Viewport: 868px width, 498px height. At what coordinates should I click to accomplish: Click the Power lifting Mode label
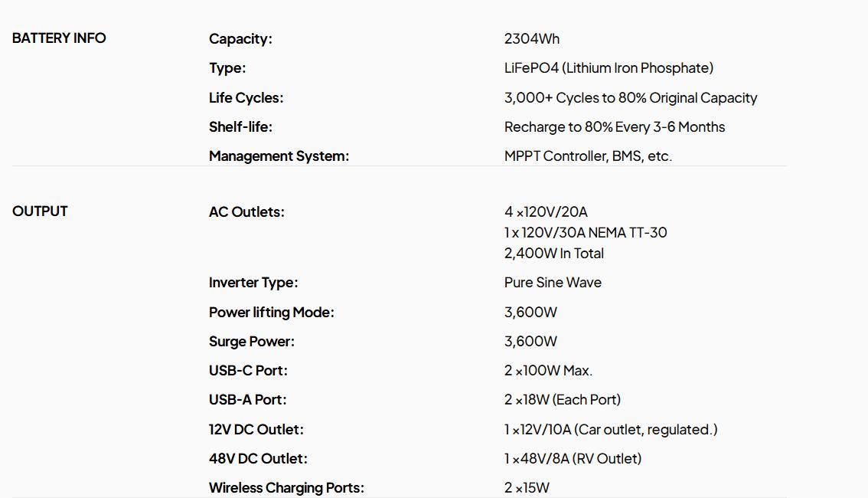point(272,313)
